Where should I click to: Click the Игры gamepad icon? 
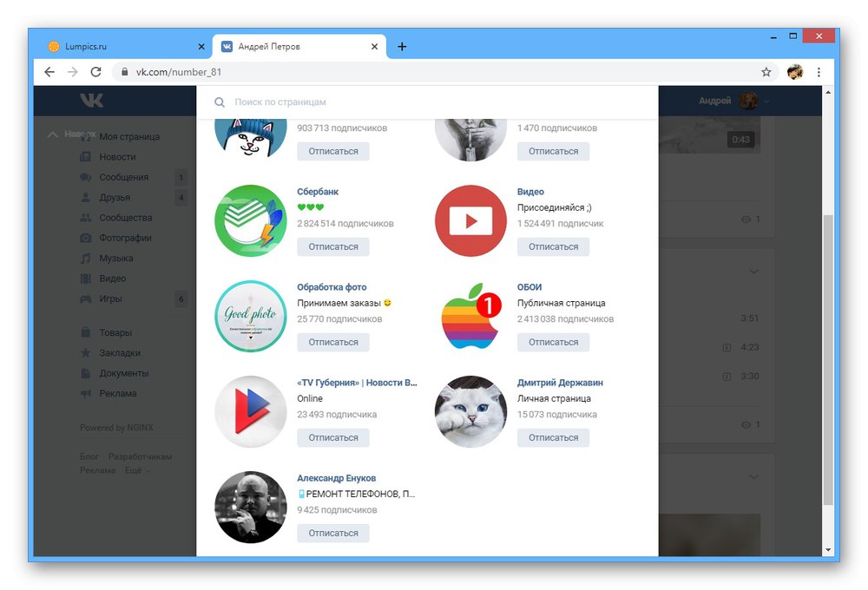[86, 298]
